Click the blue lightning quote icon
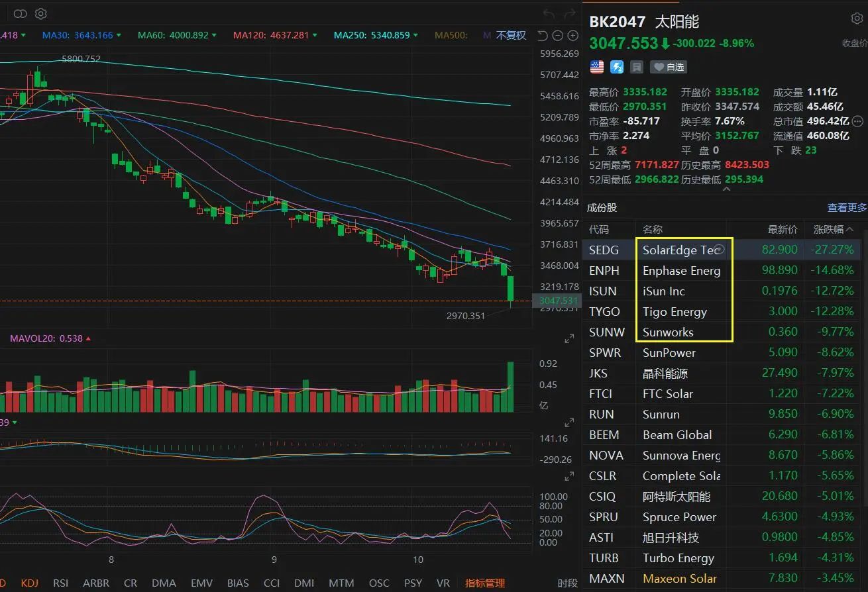Screen dimensions: 868x592 pyautogui.click(x=617, y=67)
